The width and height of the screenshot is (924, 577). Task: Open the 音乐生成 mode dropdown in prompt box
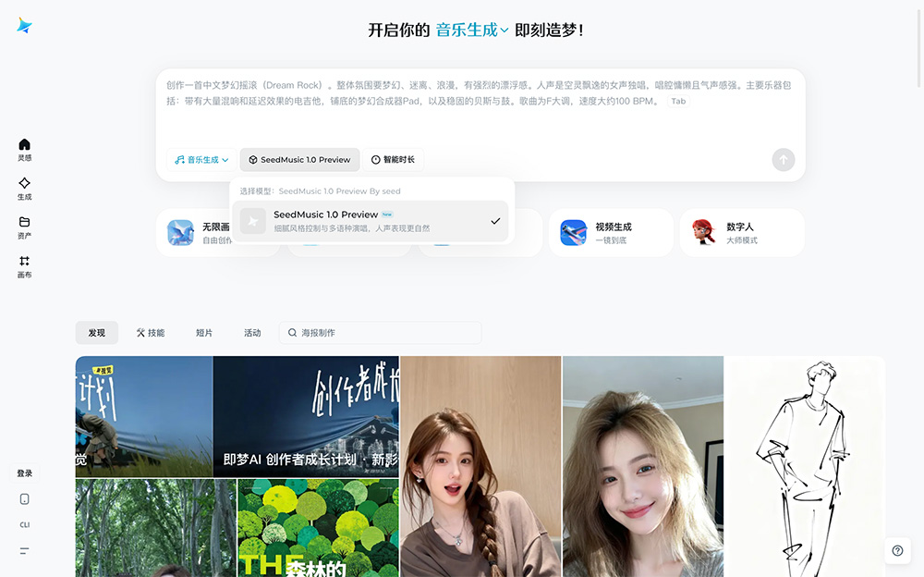click(x=201, y=160)
